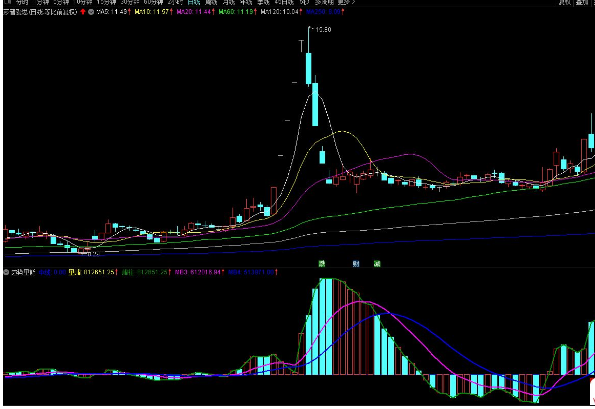Click the leftmost green event marker under chart
This screenshot has width=595, height=409.
(322, 264)
